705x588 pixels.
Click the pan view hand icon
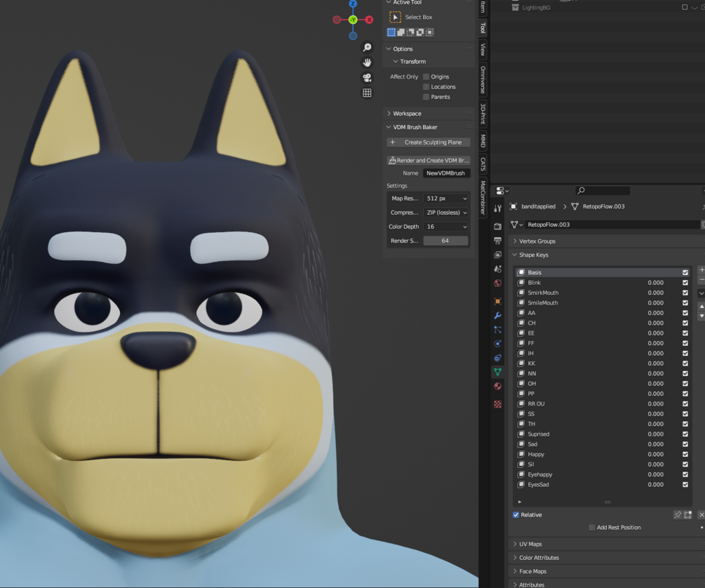tap(368, 62)
